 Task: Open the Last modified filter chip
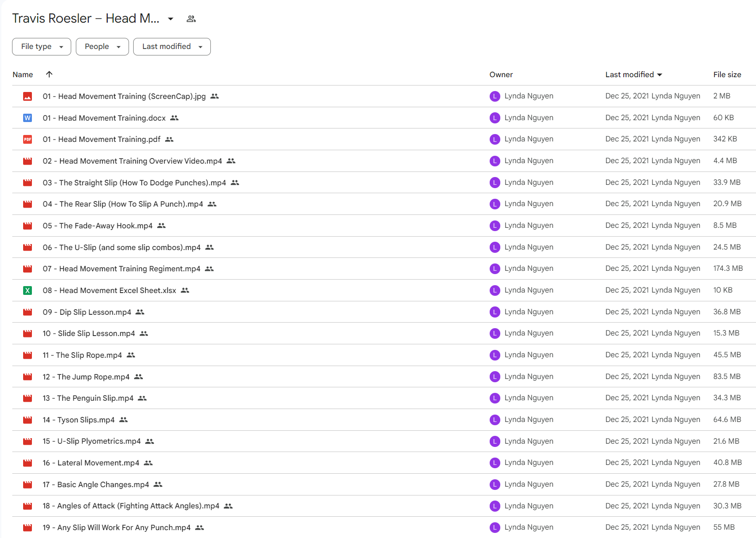[x=172, y=47]
